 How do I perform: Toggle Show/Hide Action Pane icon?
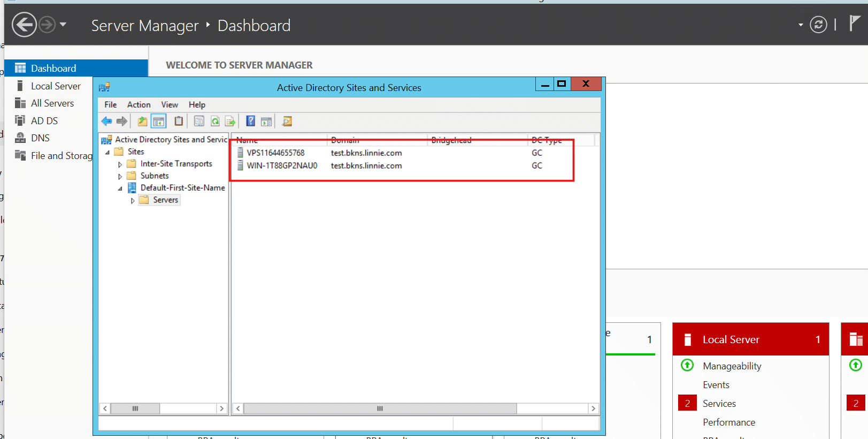[x=266, y=122]
